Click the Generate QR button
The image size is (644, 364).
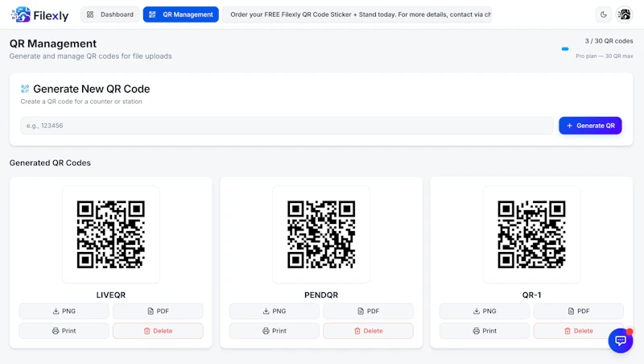point(590,126)
